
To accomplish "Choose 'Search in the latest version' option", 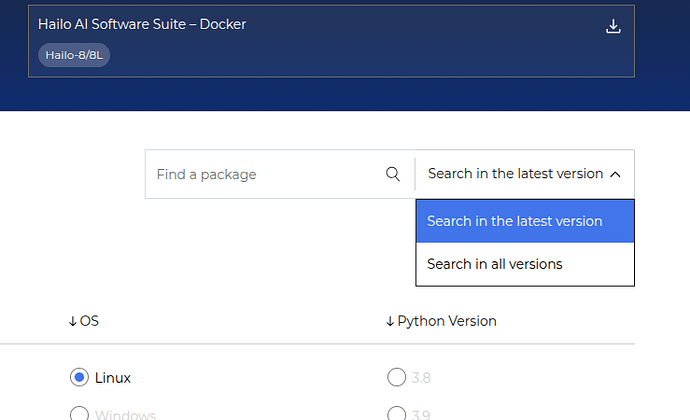I will click(x=525, y=221).
